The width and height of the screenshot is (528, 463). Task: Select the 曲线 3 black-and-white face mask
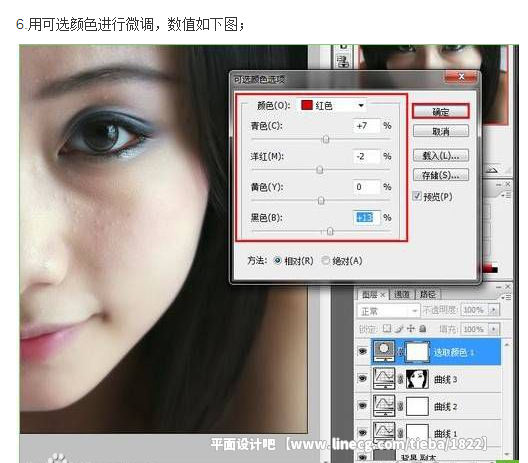coord(418,379)
